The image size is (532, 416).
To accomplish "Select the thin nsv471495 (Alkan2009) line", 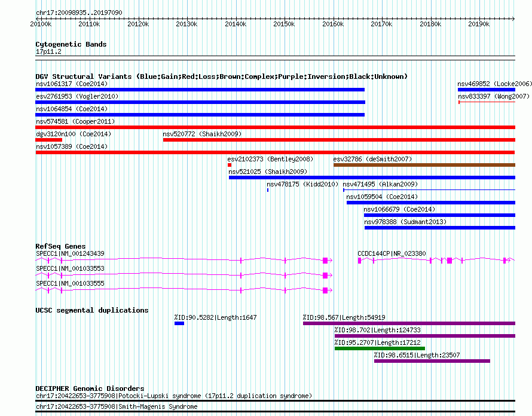I will click(x=429, y=190).
